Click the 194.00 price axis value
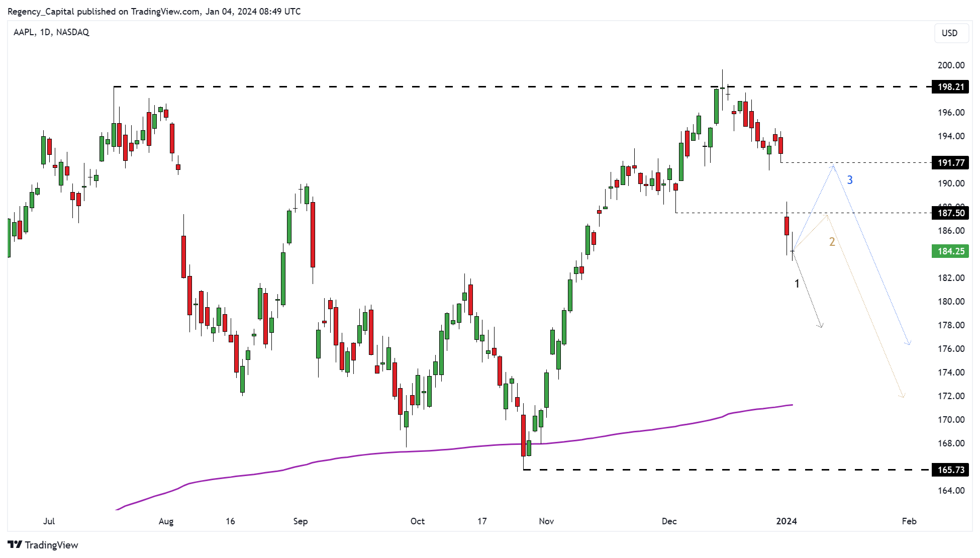The image size is (980, 558). click(x=951, y=136)
